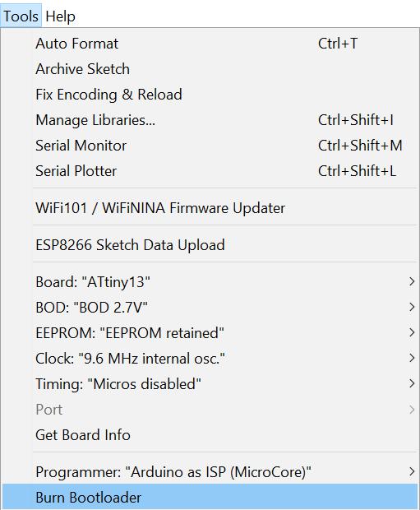Click the Get Board Info entry
The image size is (420, 510).
pos(210,435)
